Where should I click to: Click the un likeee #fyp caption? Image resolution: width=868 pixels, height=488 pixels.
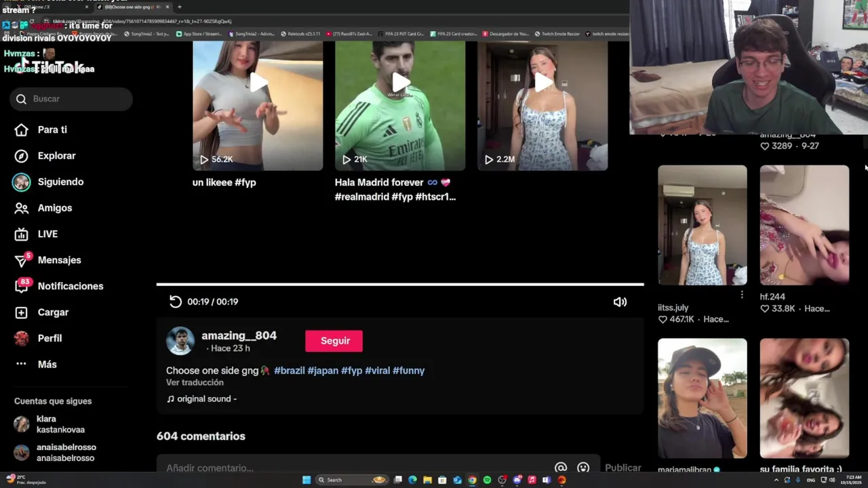pos(224,182)
